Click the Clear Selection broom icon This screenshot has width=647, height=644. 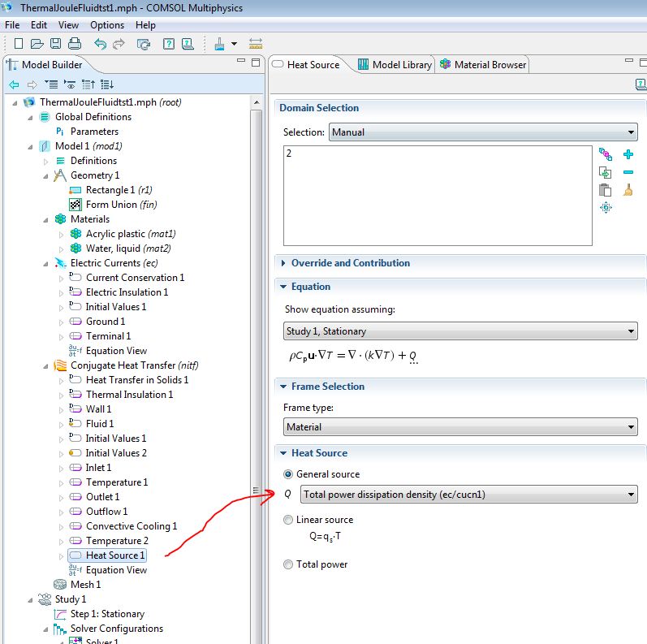[628, 190]
